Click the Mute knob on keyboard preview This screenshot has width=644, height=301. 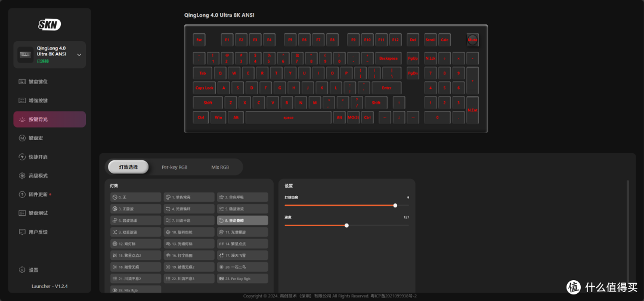(472, 39)
